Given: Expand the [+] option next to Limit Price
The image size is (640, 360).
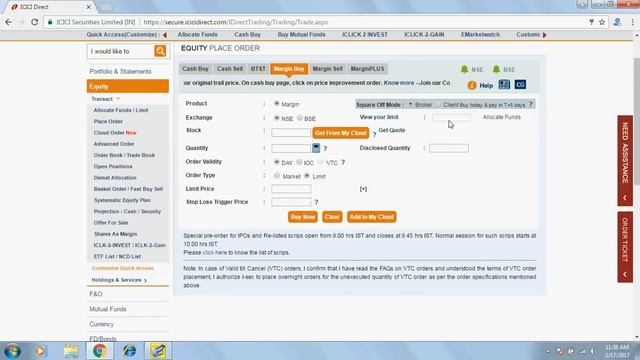Looking at the screenshot, I should [x=363, y=189].
